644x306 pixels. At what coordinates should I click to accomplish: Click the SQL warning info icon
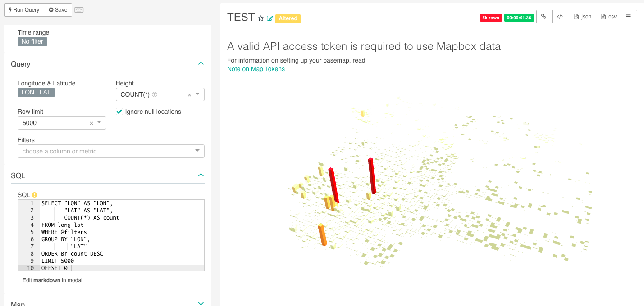pos(34,195)
